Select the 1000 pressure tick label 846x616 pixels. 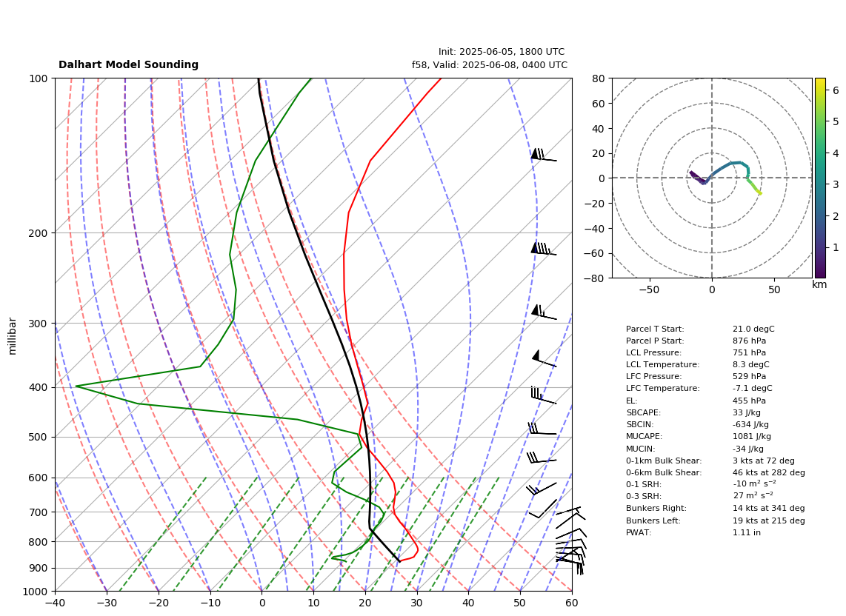click(36, 592)
